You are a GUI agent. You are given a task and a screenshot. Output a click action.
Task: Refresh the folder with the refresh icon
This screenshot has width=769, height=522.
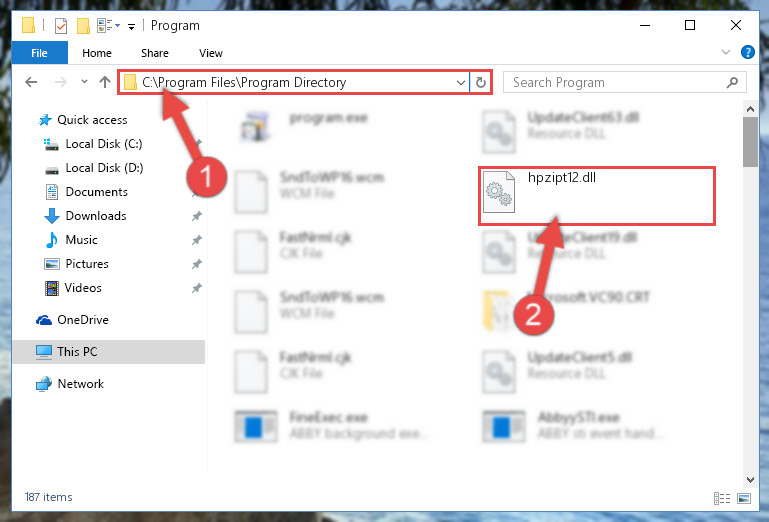click(481, 82)
